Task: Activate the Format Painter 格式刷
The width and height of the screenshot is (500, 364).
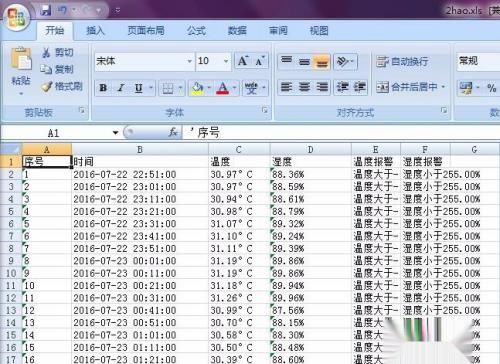Action: [62, 87]
